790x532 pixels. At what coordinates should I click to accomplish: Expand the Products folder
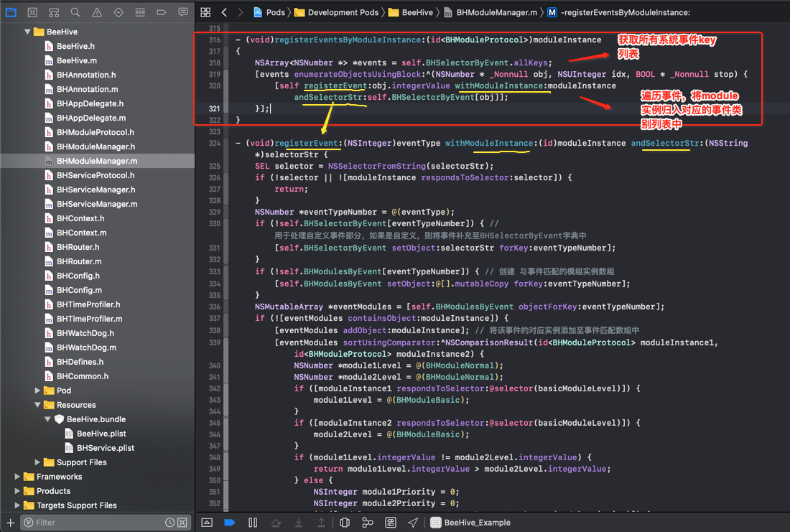17,490
